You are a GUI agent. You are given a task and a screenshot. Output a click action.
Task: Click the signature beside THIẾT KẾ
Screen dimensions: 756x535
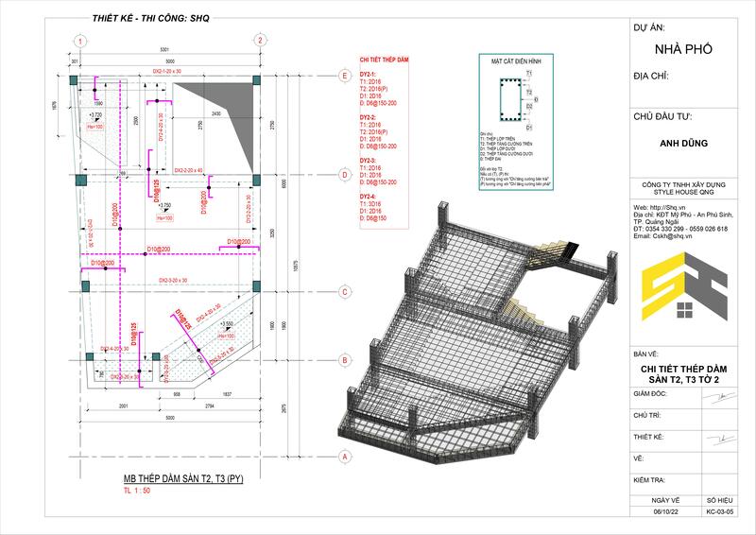tap(721, 439)
